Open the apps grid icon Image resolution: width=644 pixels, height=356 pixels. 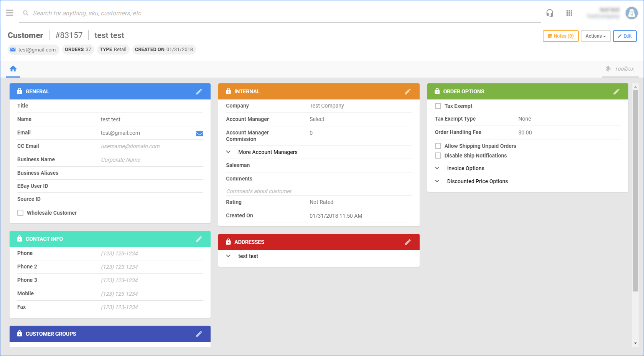click(x=569, y=13)
